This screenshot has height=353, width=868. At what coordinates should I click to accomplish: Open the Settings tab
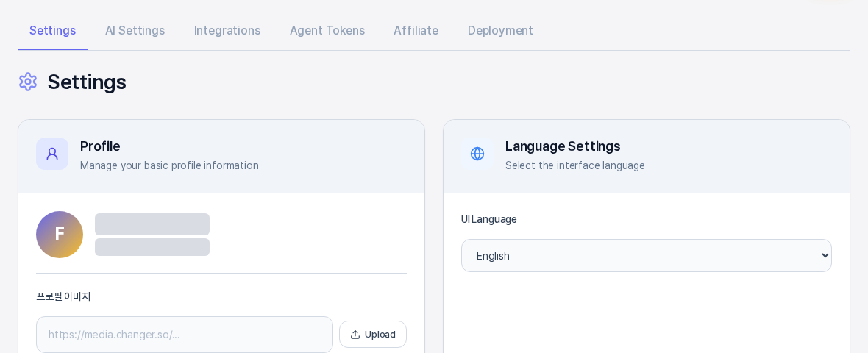52,30
